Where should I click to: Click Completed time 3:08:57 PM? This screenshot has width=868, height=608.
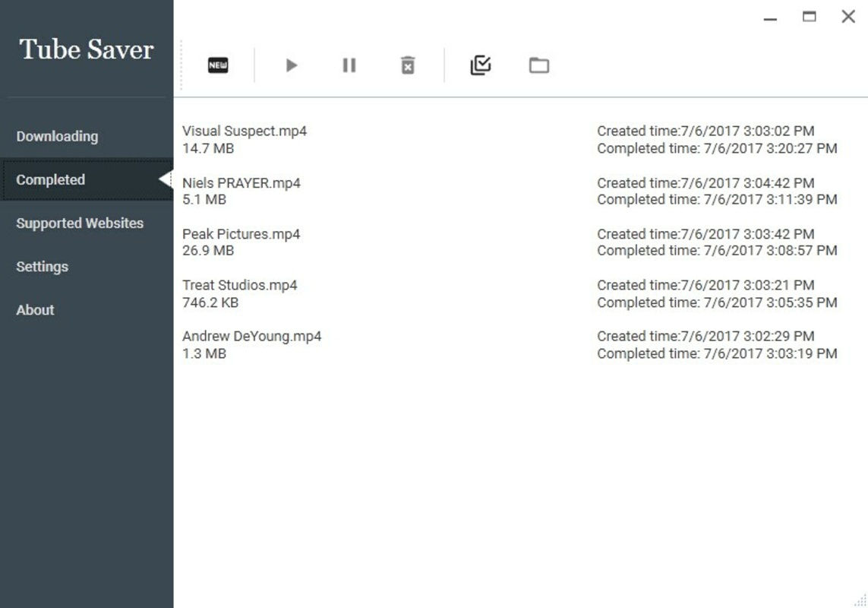coord(717,251)
